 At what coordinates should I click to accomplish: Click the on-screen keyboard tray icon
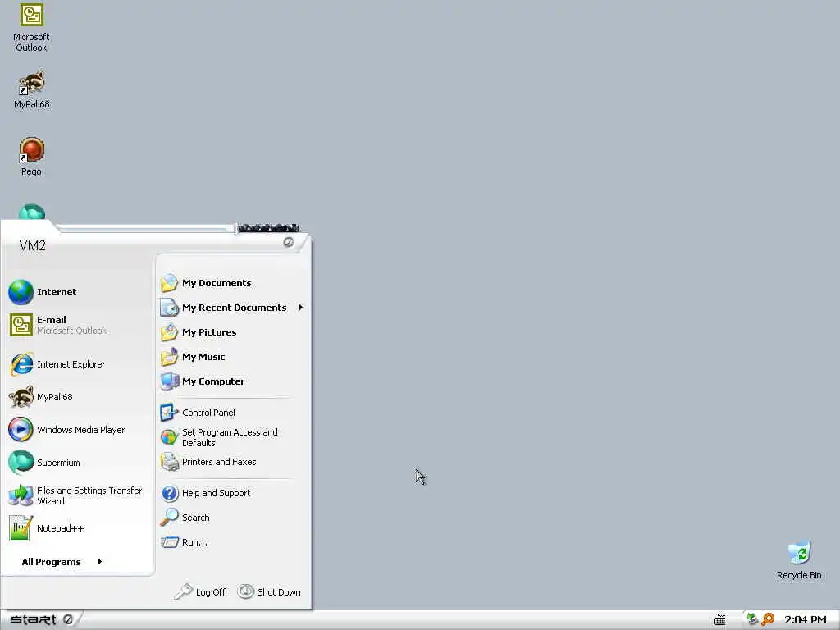point(720,620)
